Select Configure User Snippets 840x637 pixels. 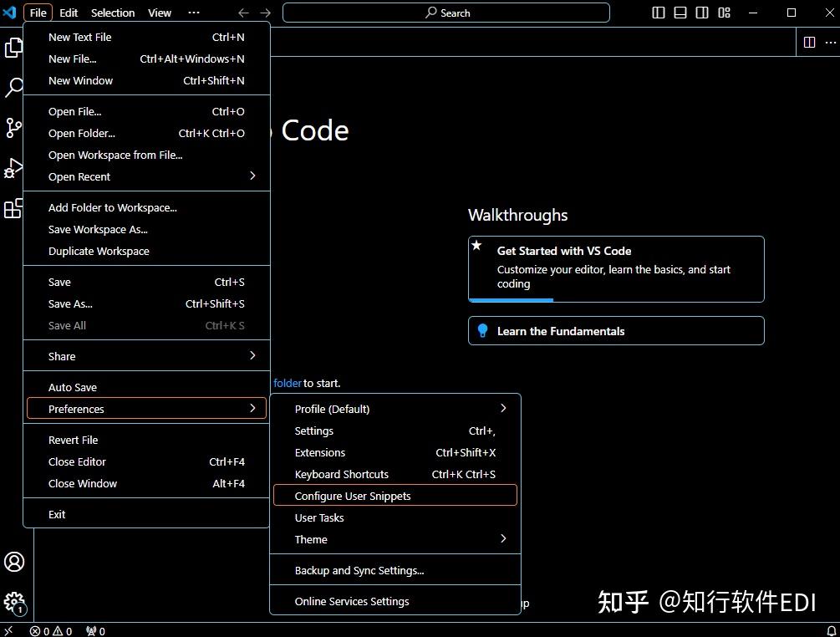coord(395,496)
